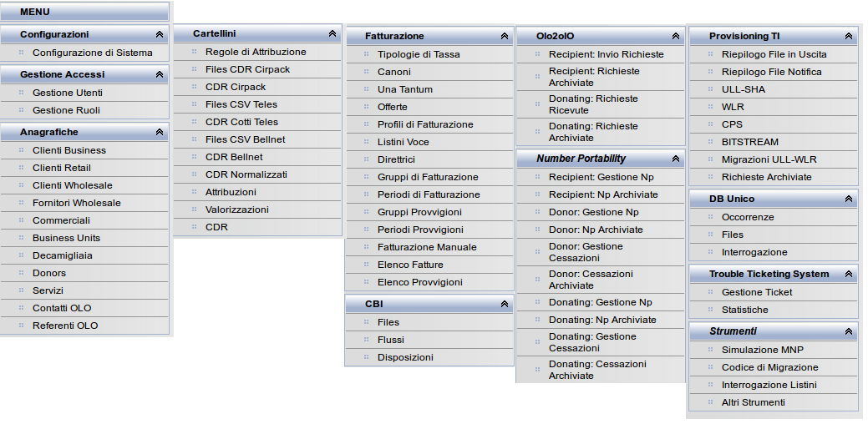Click the MENU header bar
Viewport: 868px width, 424px height.
coord(84,12)
